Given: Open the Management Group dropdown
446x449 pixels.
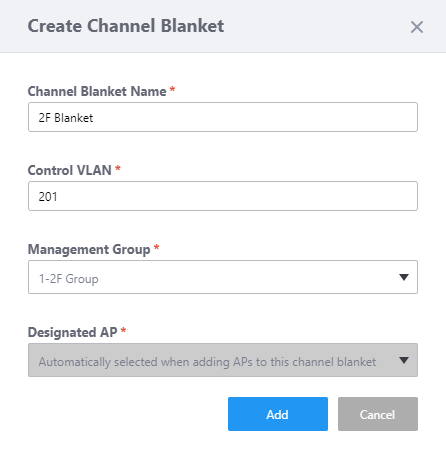Looking at the screenshot, I should point(223,277).
